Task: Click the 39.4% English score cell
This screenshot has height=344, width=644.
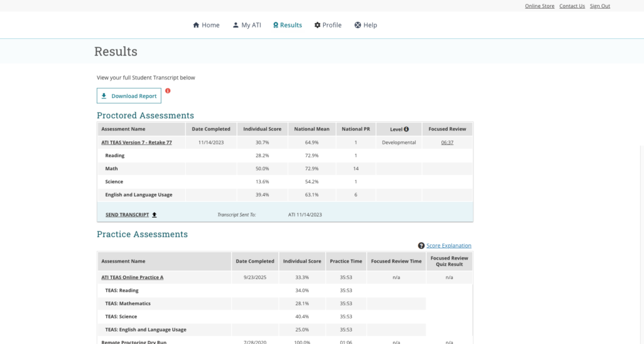Action: coord(263,195)
